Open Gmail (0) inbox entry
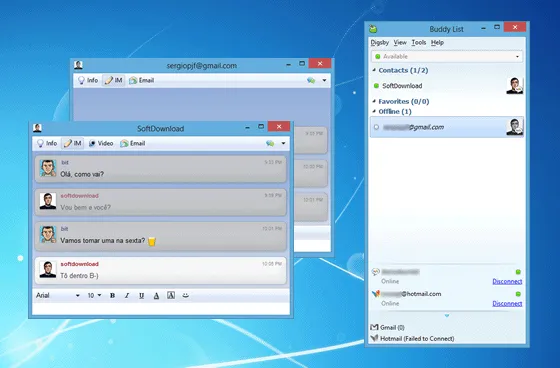 (388, 327)
